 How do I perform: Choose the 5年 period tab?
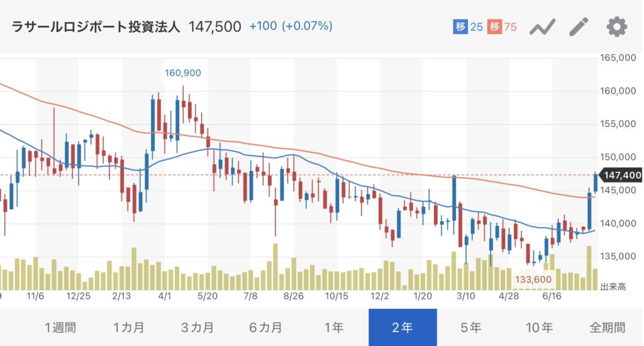click(470, 328)
